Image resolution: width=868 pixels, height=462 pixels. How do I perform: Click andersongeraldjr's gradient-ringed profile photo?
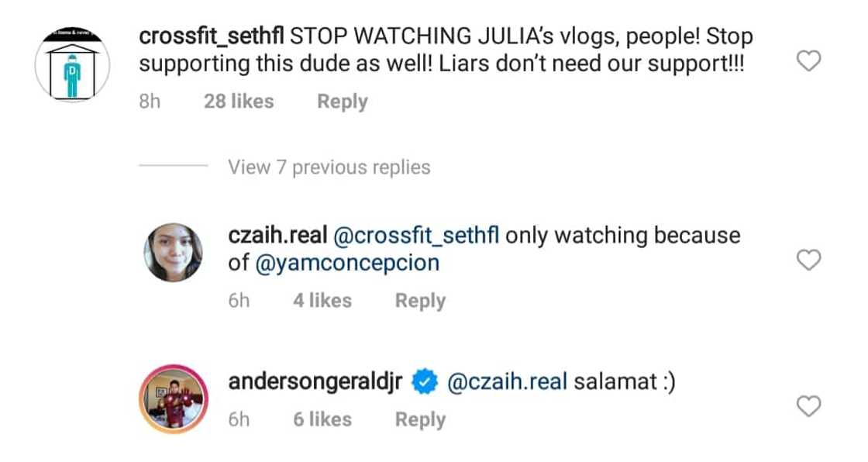[173, 397]
